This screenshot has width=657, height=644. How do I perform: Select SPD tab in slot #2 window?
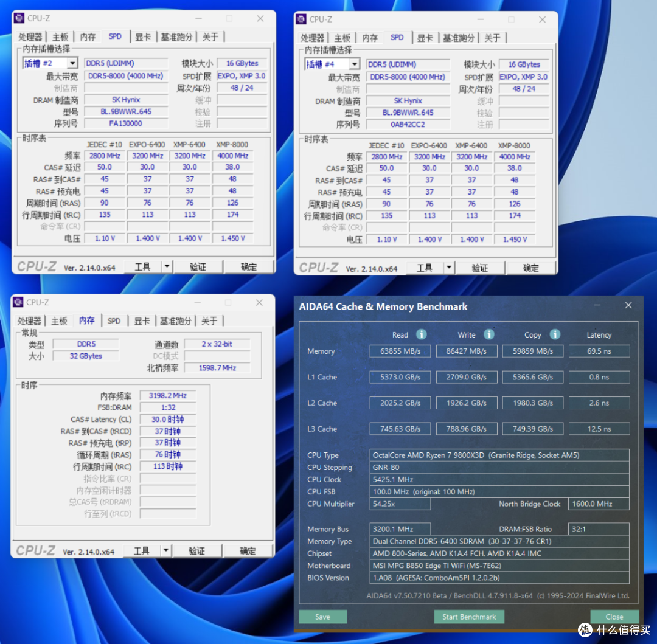pos(115,36)
